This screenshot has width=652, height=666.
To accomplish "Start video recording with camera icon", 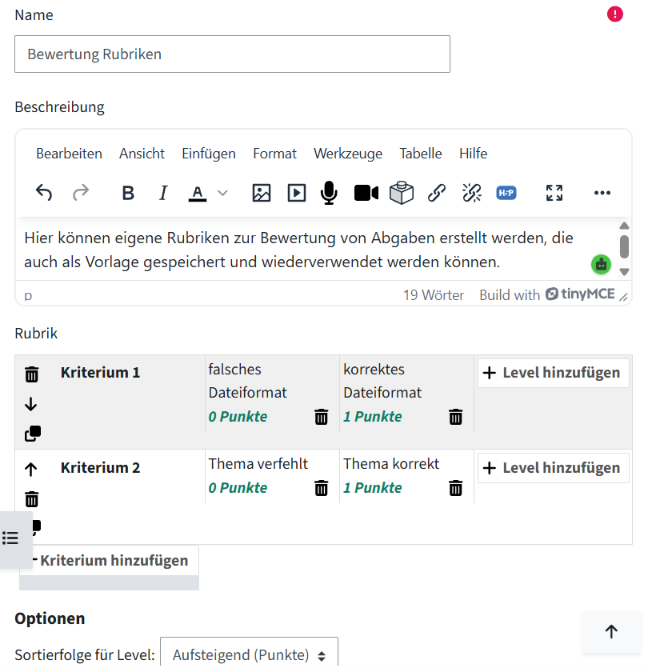I will [x=366, y=193].
